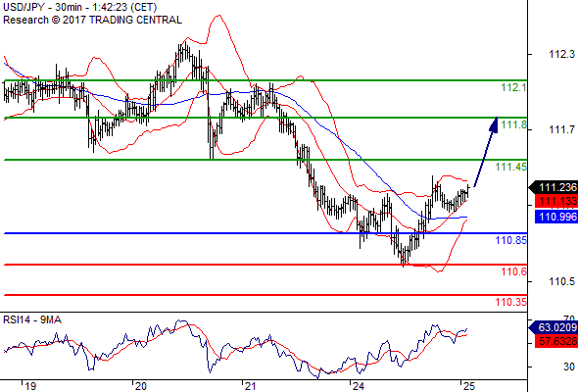Click the red 57.6328 RSI average tag
Screen dimensions: 578x392
556,341
